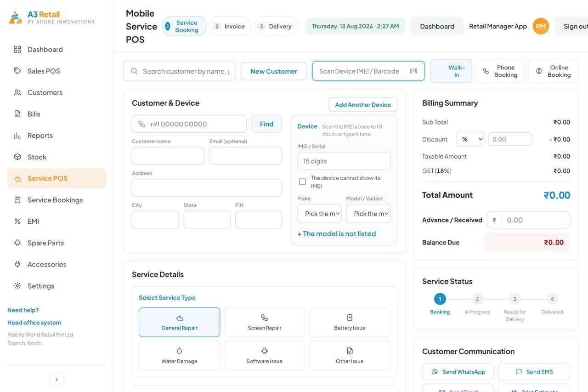The height and width of the screenshot is (392, 588).
Task: Select Online Booking type
Action: pyautogui.click(x=553, y=71)
